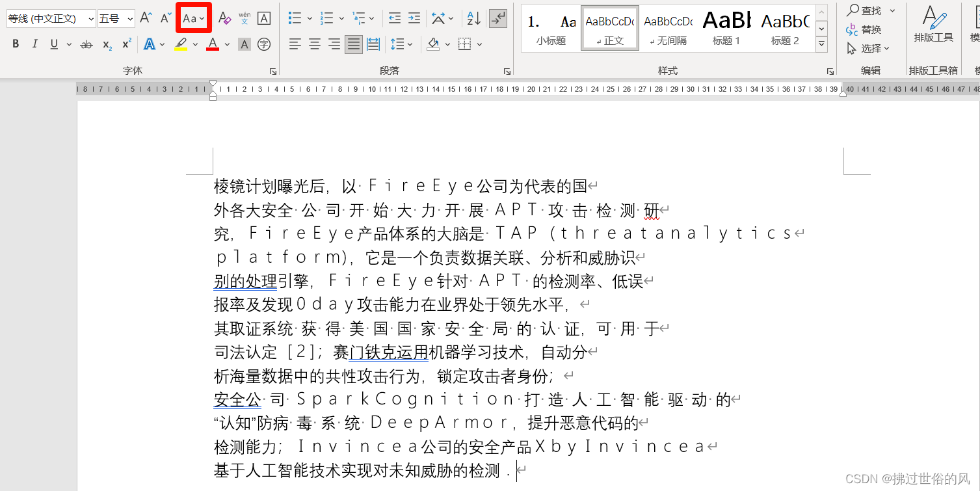Click the replace (替换) button
The width and height of the screenshot is (980, 491).
[864, 30]
